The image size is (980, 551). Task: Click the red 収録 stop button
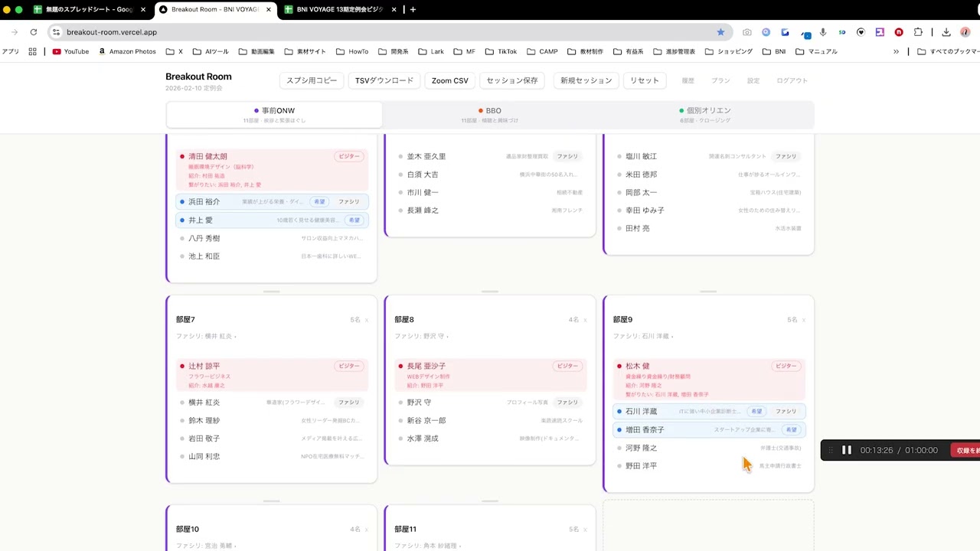point(966,450)
